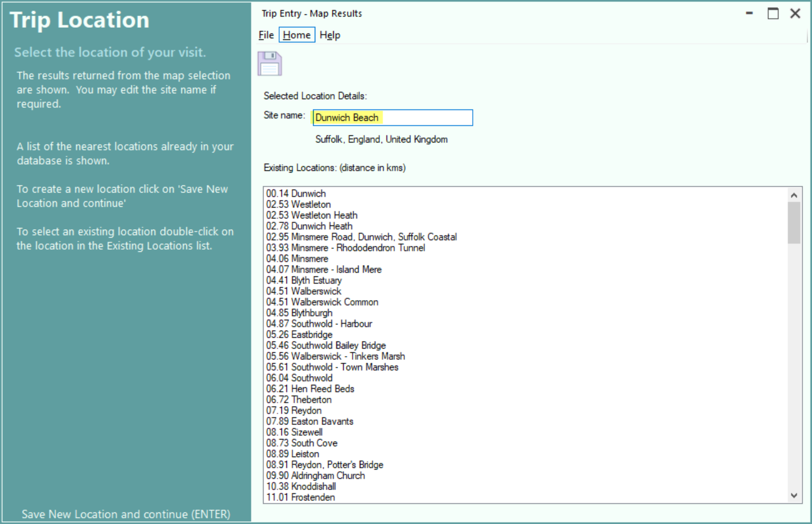Click the list scrollbar up arrow

[x=794, y=195]
